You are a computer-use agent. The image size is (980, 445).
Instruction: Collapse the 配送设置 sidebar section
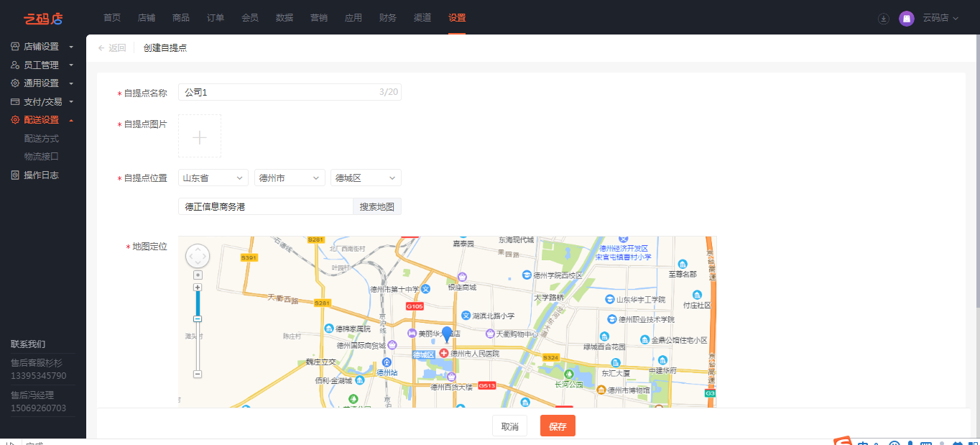pyautogui.click(x=42, y=120)
